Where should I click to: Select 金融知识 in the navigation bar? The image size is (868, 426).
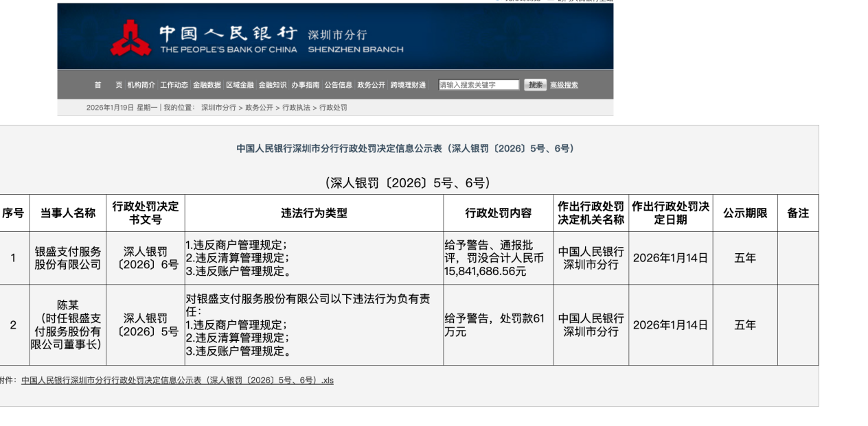273,85
